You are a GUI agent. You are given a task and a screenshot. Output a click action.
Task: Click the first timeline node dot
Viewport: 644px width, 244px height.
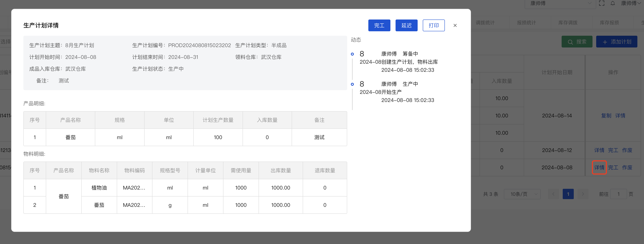(352, 54)
